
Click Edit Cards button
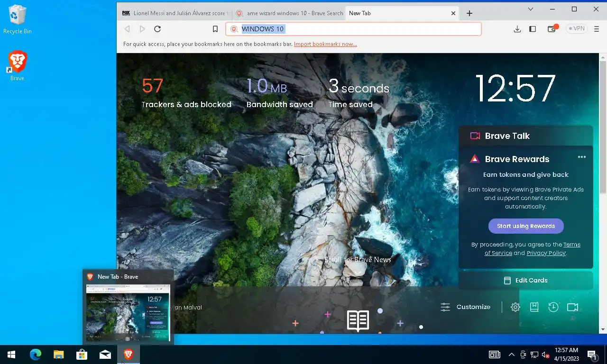(526, 280)
